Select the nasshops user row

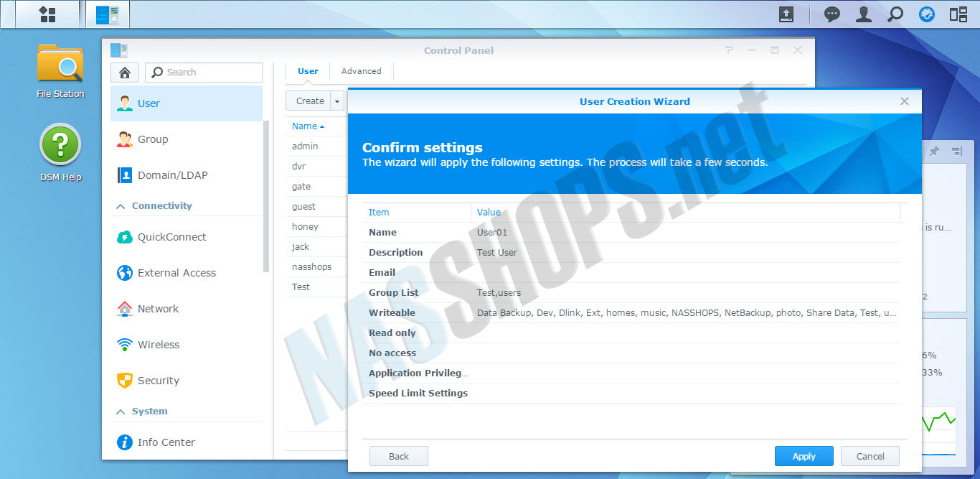point(315,266)
